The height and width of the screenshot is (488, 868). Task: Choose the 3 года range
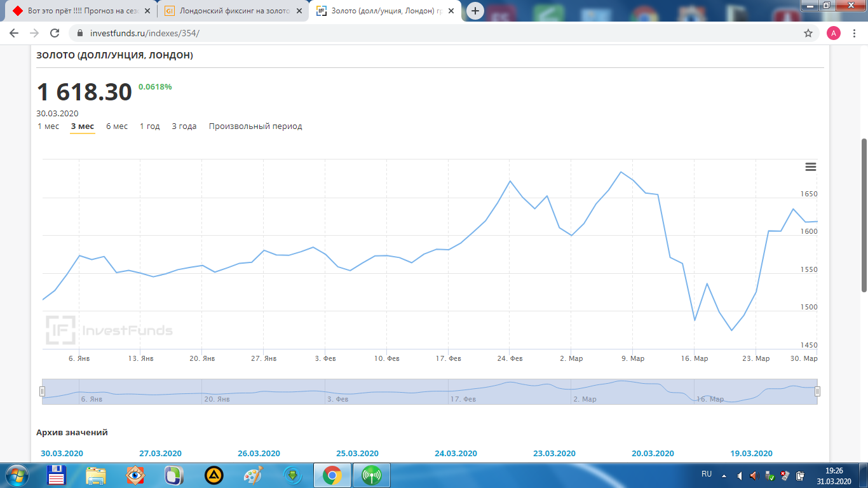pyautogui.click(x=184, y=126)
